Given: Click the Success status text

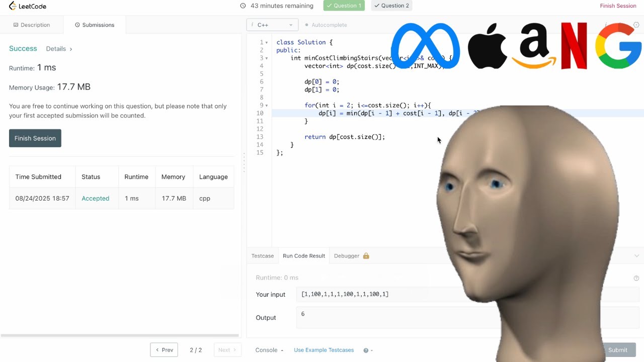Looking at the screenshot, I should 23,49.
